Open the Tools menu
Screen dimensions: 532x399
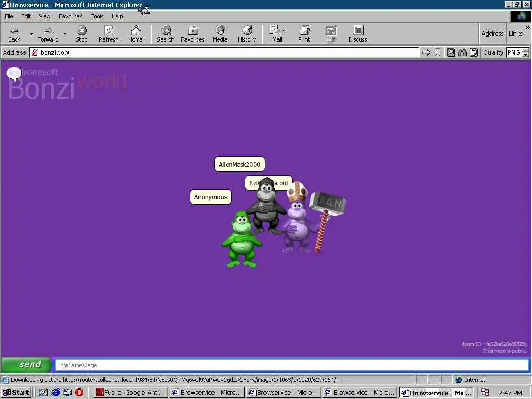pyautogui.click(x=97, y=16)
